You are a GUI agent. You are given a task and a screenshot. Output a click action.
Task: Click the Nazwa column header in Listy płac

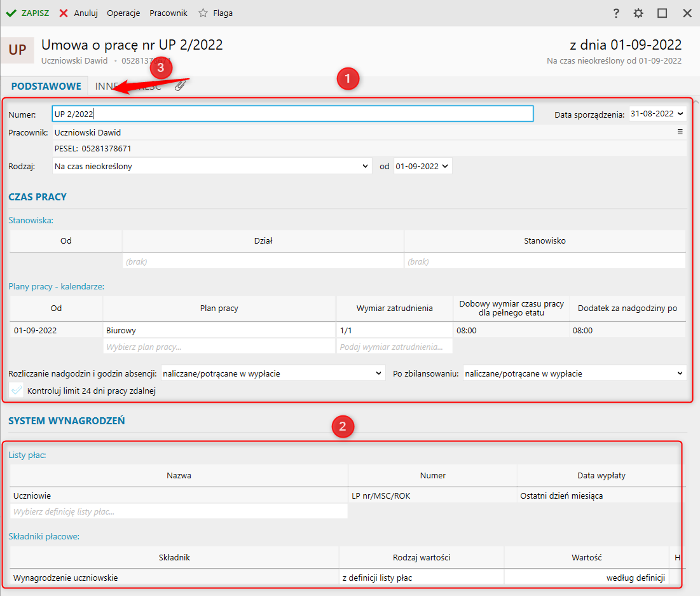(179, 475)
